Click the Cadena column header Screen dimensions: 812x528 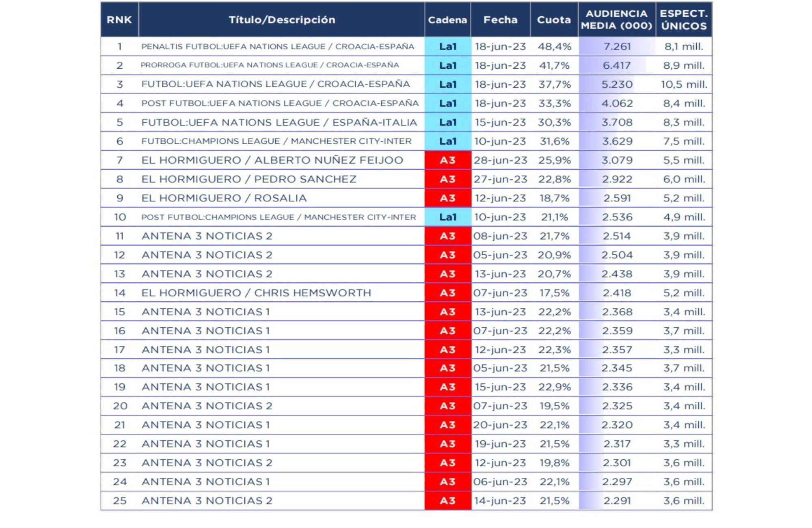pyautogui.click(x=447, y=20)
